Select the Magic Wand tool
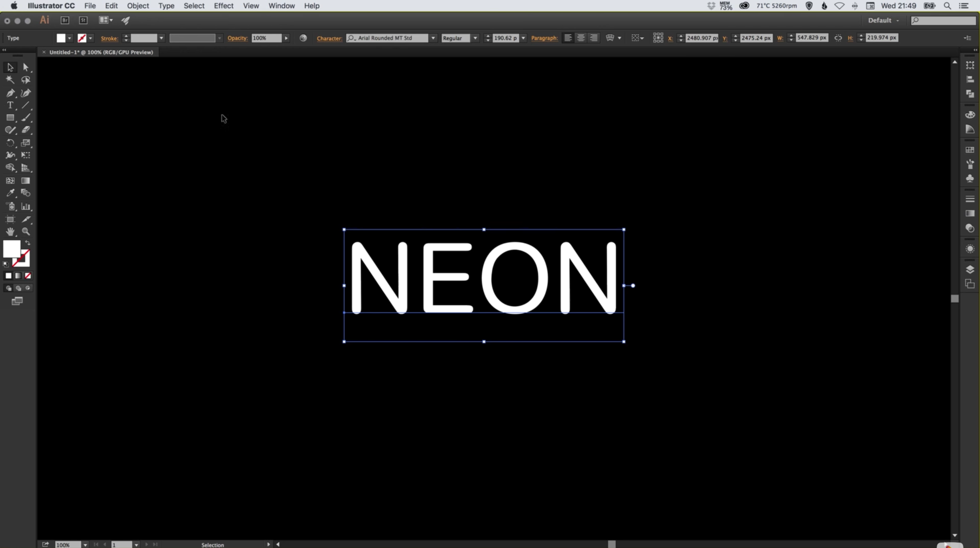This screenshot has width=980, height=548. pos(10,80)
